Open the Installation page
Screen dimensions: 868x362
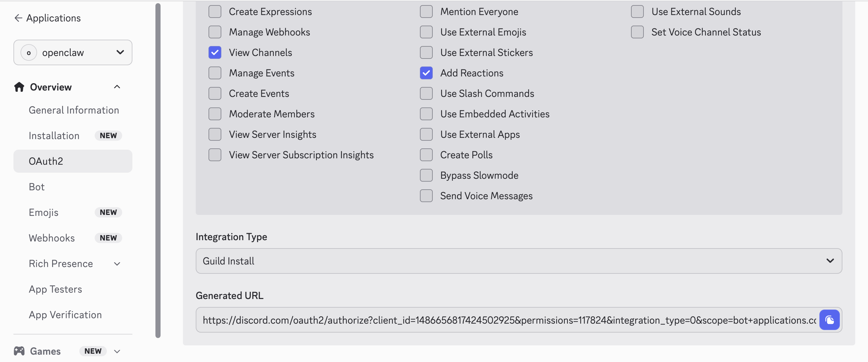[54, 136]
